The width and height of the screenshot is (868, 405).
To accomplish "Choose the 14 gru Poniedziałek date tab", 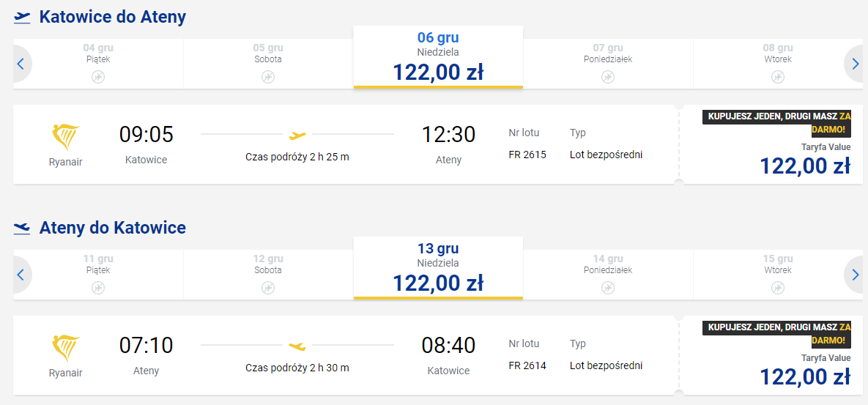I will click(608, 274).
